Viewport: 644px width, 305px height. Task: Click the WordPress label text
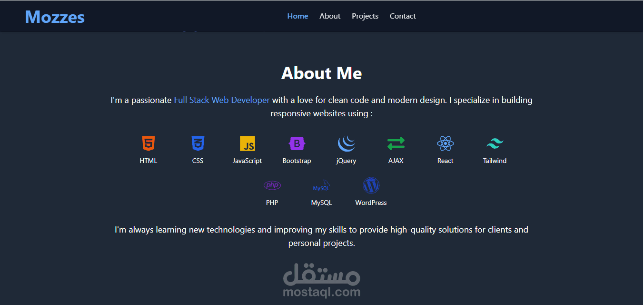(x=371, y=203)
